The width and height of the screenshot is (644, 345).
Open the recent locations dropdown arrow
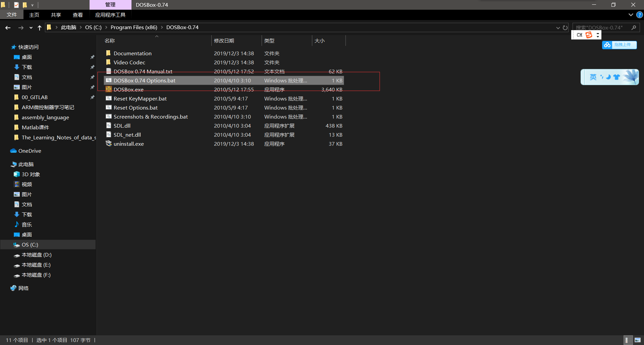pos(31,28)
